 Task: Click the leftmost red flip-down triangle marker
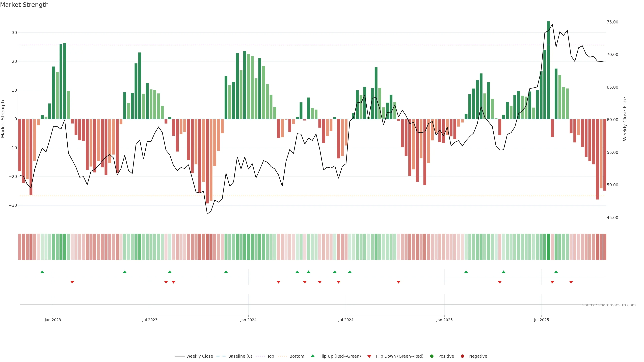tap(72, 282)
